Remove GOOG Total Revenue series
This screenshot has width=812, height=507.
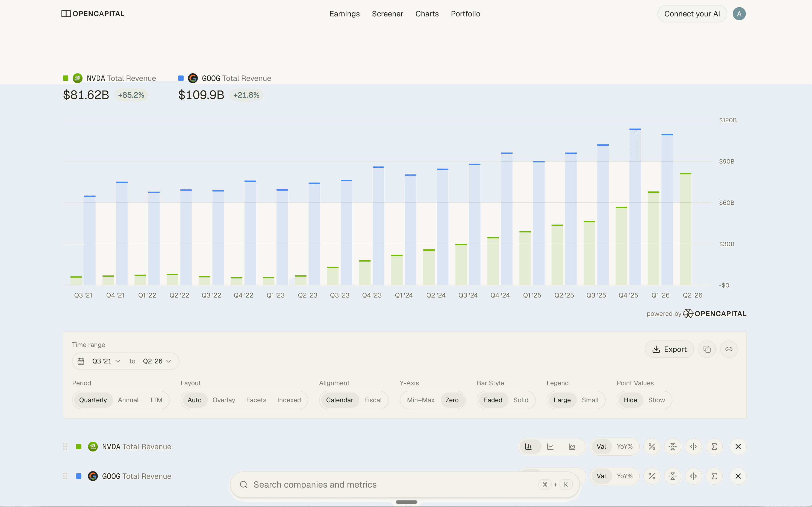(x=738, y=476)
